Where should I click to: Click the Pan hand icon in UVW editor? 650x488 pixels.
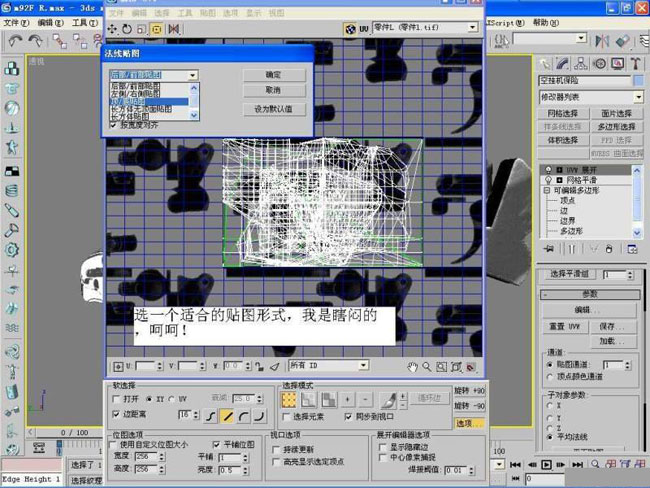(412, 367)
